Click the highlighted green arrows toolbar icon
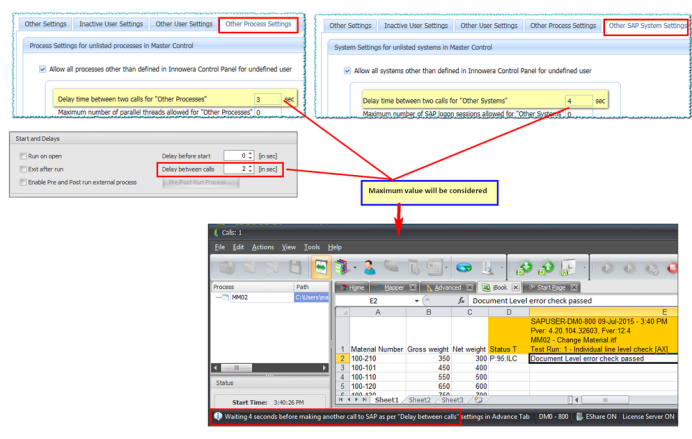Screen dimensions: 692x439 click(x=321, y=267)
